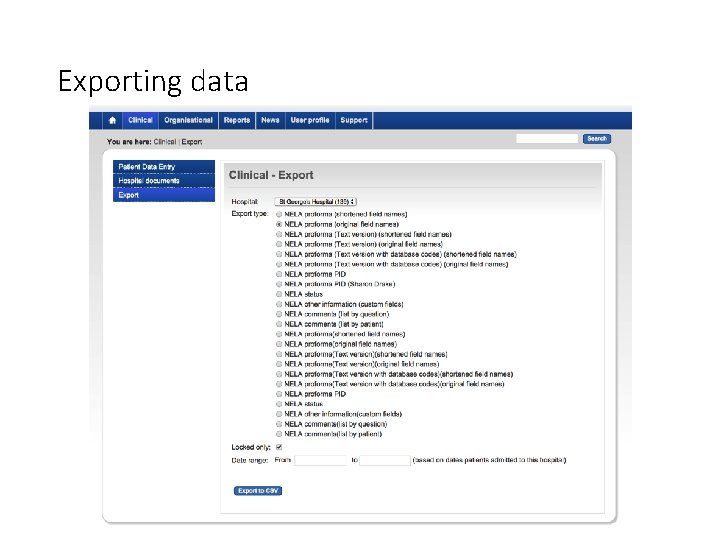Select first NELA proforma (original field names) radio

(x=279, y=225)
